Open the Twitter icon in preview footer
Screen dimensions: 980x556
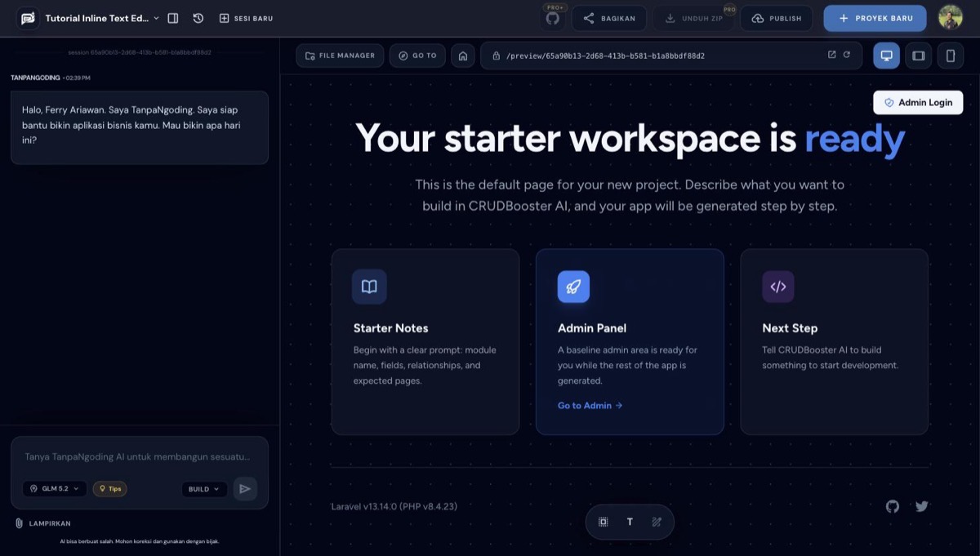point(922,506)
